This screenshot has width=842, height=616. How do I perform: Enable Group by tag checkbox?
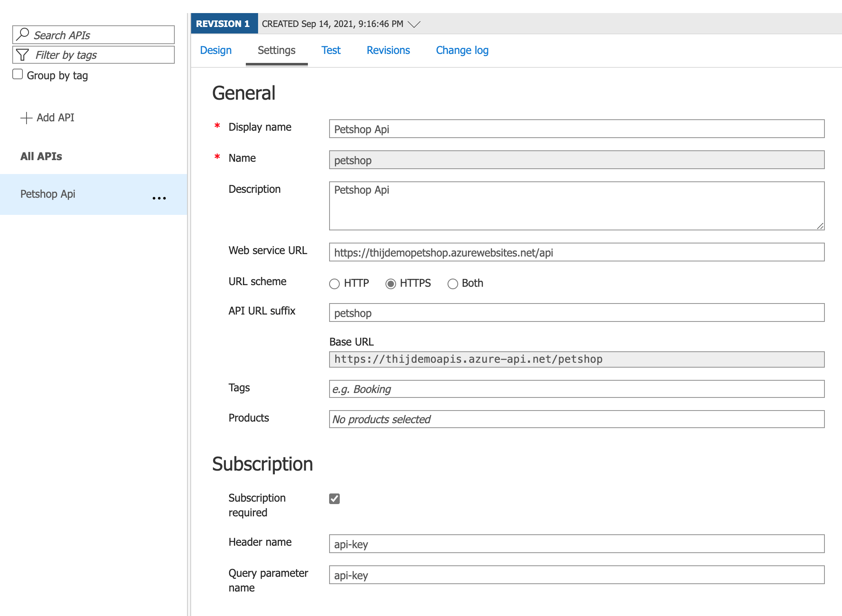point(18,74)
